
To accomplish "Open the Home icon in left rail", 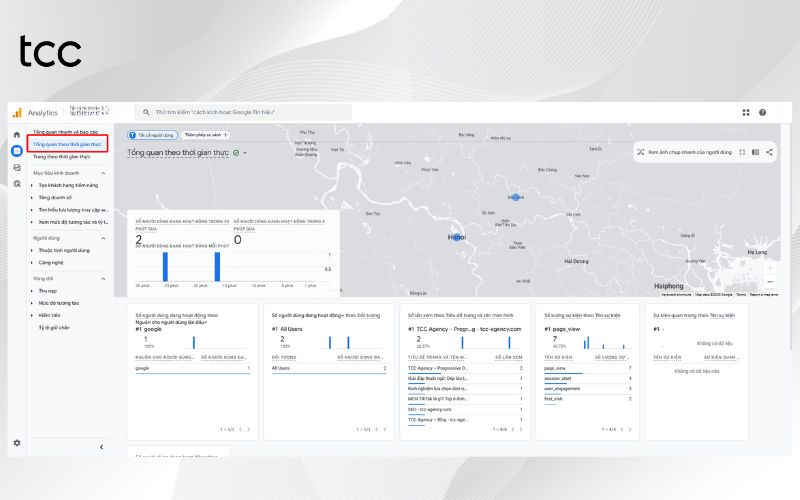I will coord(17,135).
